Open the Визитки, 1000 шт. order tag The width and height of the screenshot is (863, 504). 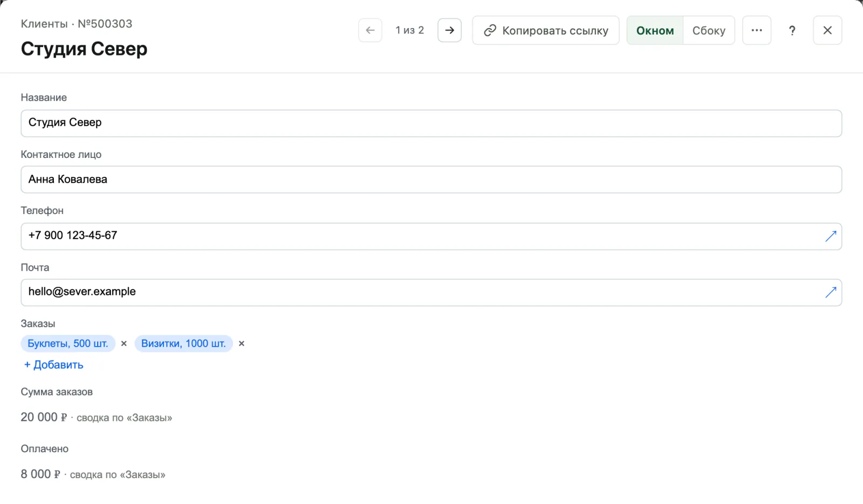pyautogui.click(x=183, y=343)
